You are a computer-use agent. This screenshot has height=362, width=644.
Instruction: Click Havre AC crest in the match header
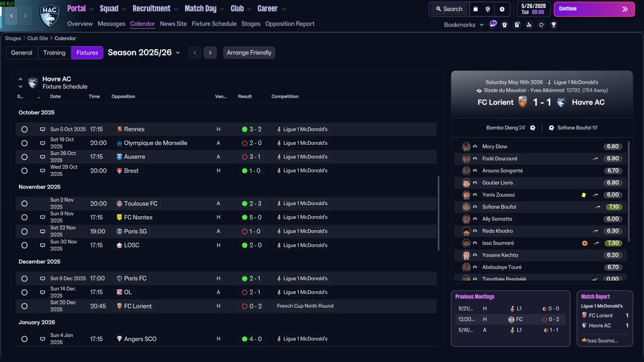click(561, 102)
